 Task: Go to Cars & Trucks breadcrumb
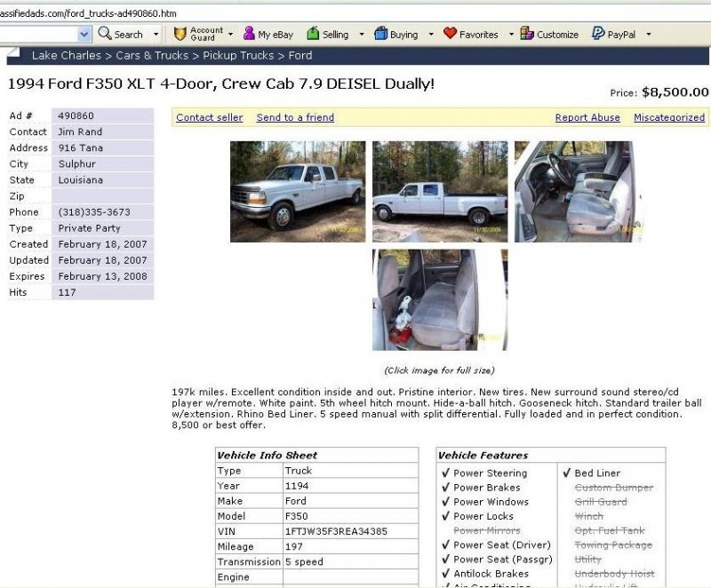click(152, 56)
